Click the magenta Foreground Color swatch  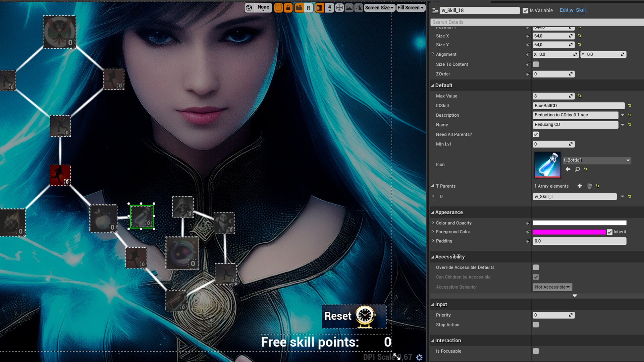click(569, 232)
